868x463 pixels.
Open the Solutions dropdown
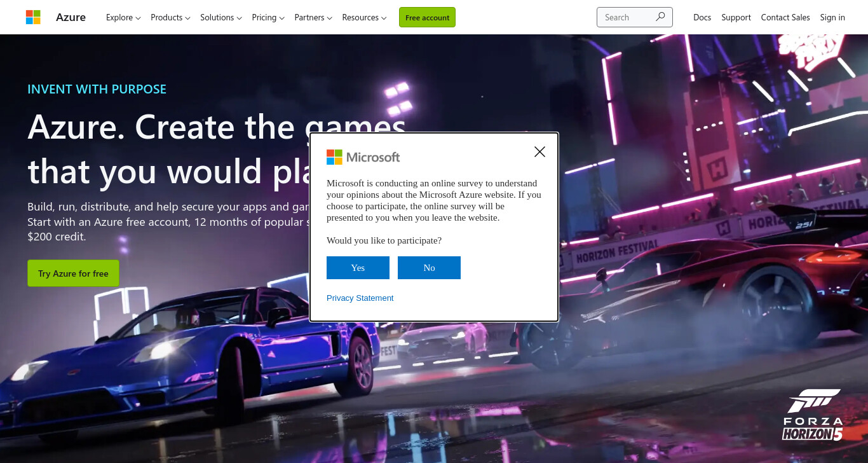pos(221,17)
